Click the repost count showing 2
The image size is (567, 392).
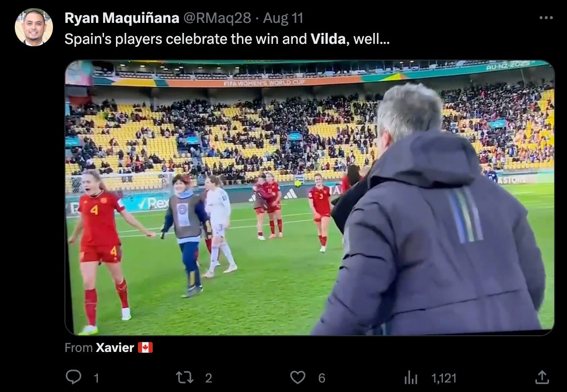208,378
